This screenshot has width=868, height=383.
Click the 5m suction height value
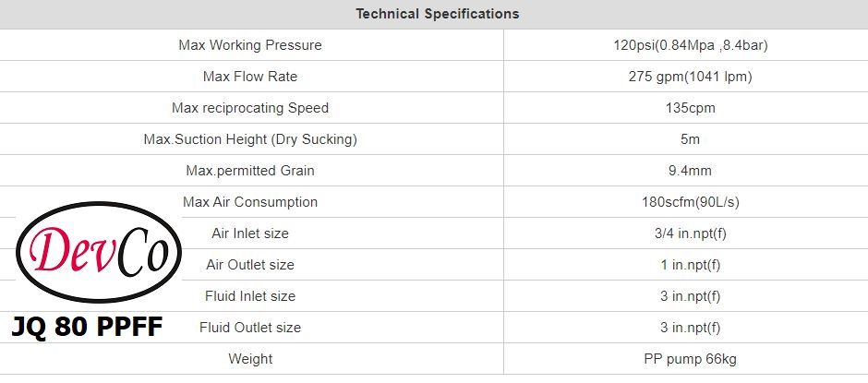pos(684,139)
